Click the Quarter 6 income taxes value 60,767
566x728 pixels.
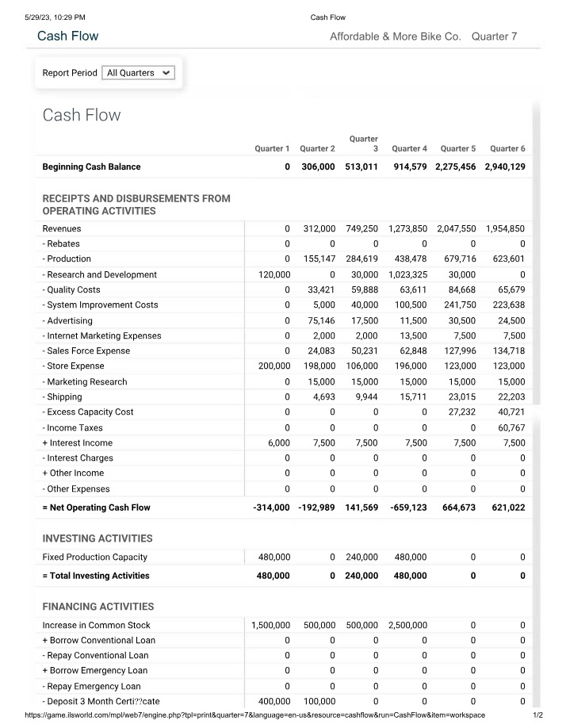click(512, 427)
